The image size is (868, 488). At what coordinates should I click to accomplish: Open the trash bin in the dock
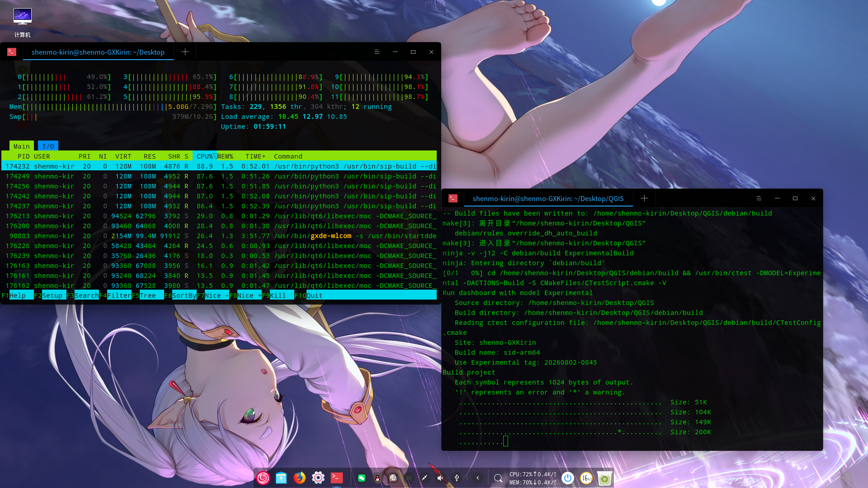click(604, 478)
